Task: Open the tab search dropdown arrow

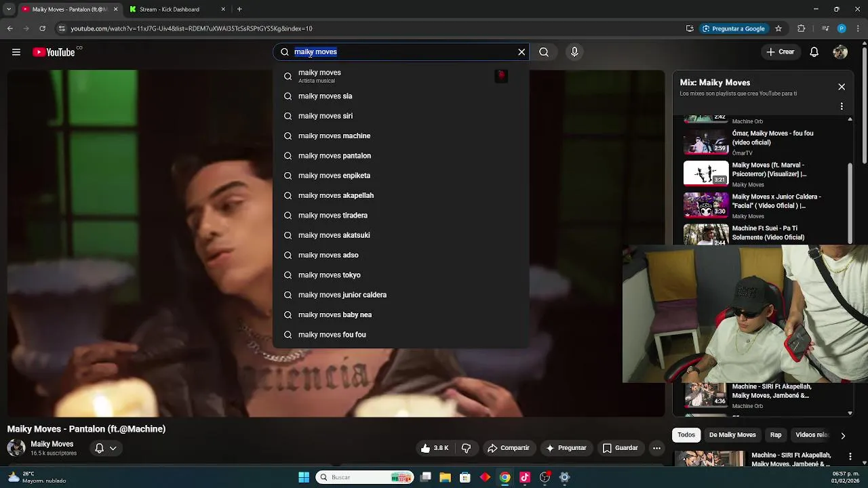Action: [x=9, y=9]
